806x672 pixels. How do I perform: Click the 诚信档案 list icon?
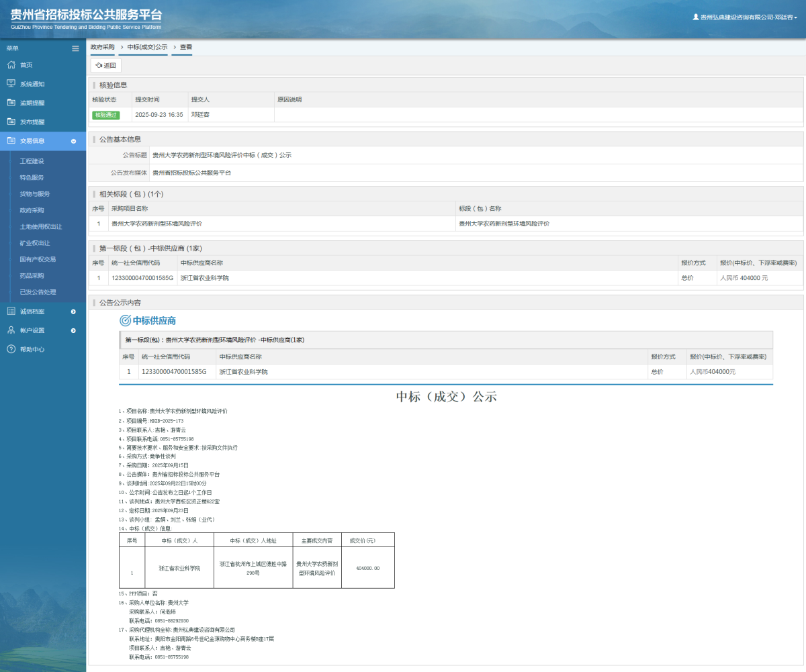[x=11, y=311]
